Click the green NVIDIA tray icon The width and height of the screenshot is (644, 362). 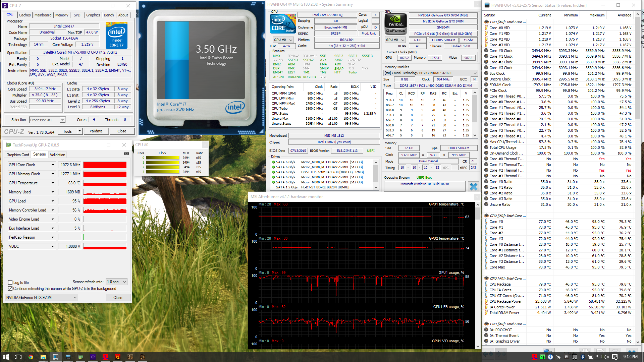[542, 357]
